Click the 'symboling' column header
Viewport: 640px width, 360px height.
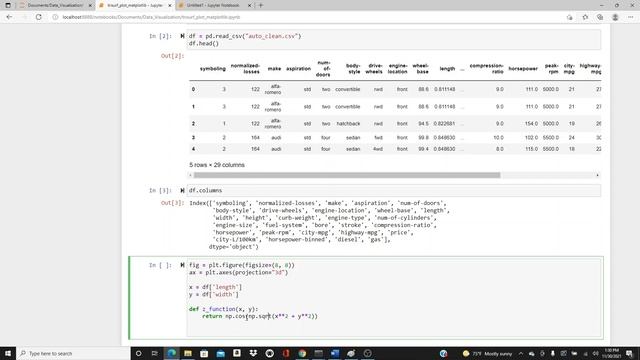coord(213,69)
